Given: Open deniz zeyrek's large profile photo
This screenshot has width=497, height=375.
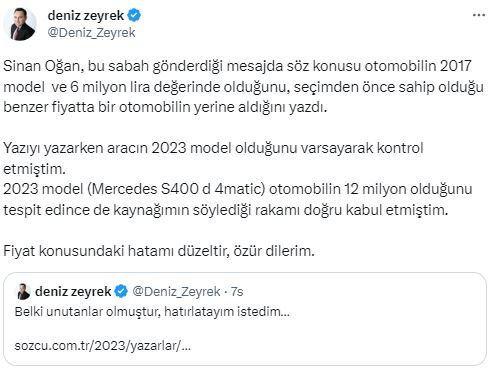Looking at the screenshot, I should click(x=20, y=24).
